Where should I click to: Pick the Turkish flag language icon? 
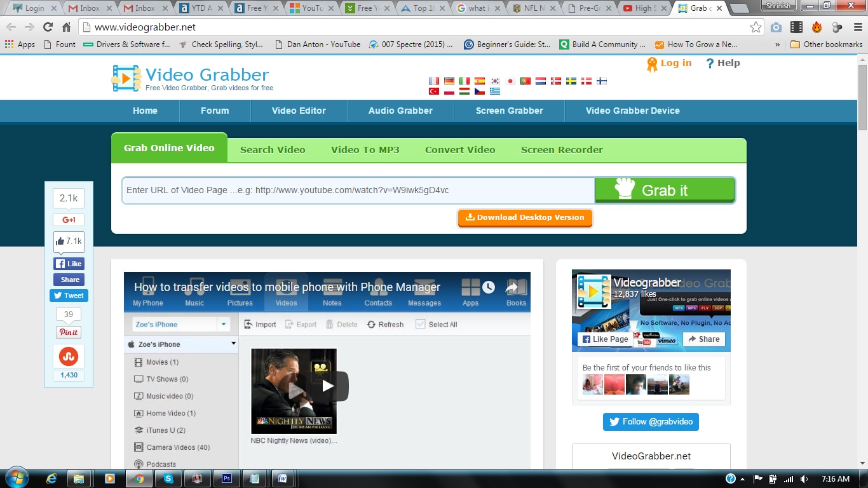click(434, 91)
